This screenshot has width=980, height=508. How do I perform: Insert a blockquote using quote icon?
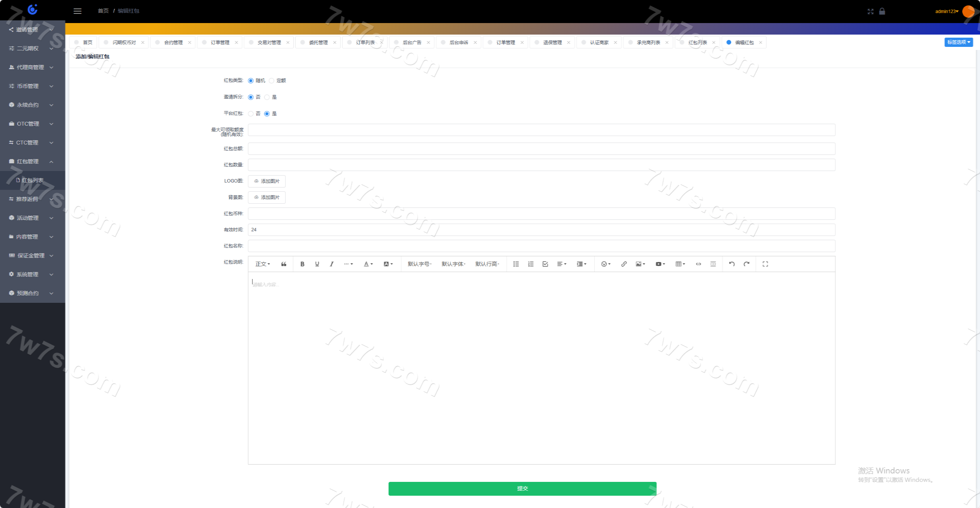284,264
